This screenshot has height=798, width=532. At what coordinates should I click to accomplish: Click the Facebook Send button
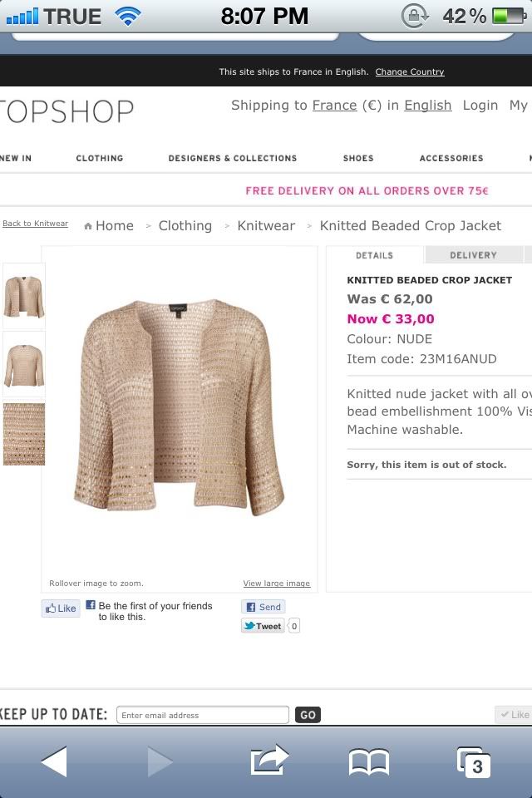[x=263, y=607]
